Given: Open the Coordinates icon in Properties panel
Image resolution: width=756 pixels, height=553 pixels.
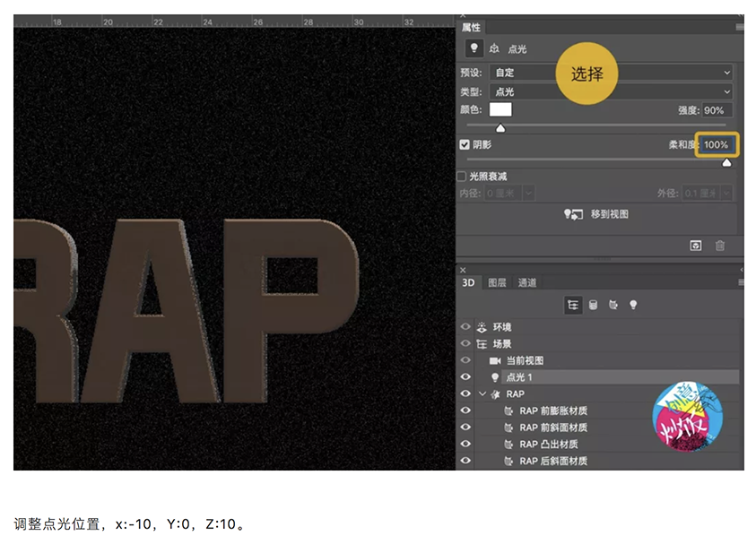Looking at the screenshot, I should pyautogui.click(x=494, y=48).
